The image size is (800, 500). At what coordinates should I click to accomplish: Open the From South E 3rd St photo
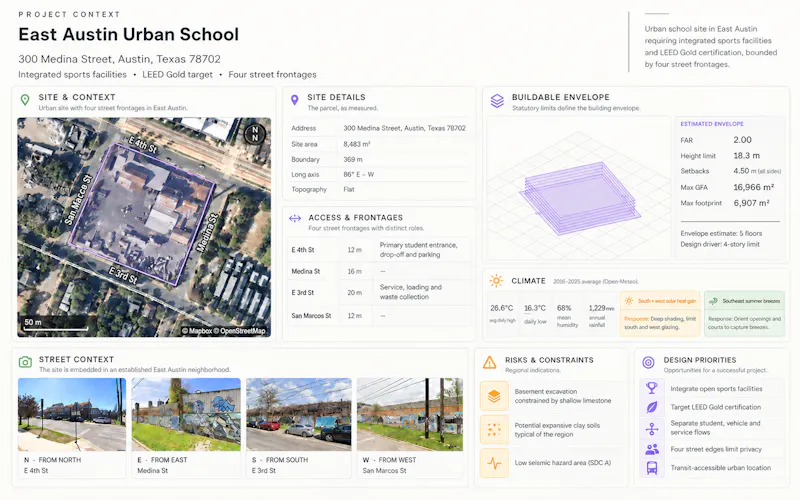pyautogui.click(x=299, y=414)
